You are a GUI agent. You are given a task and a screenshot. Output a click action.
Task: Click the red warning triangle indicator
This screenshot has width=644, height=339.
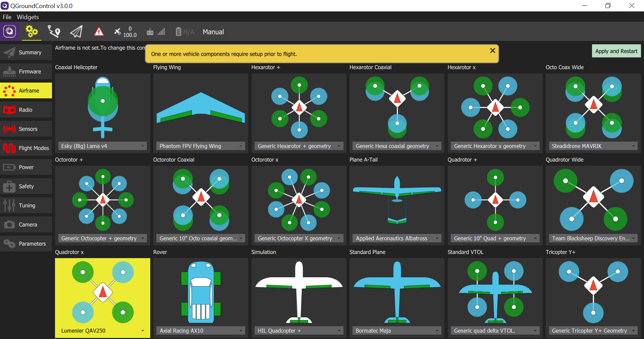(99, 32)
